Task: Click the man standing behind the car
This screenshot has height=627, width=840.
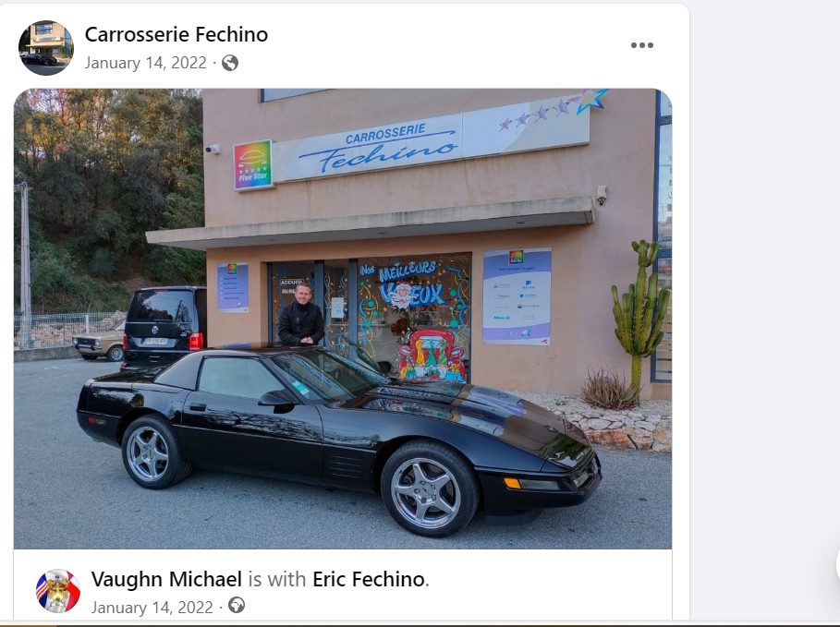Action: [x=301, y=315]
